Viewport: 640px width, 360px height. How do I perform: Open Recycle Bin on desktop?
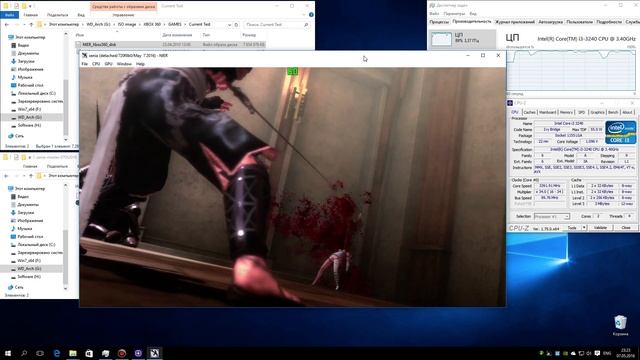[620, 325]
